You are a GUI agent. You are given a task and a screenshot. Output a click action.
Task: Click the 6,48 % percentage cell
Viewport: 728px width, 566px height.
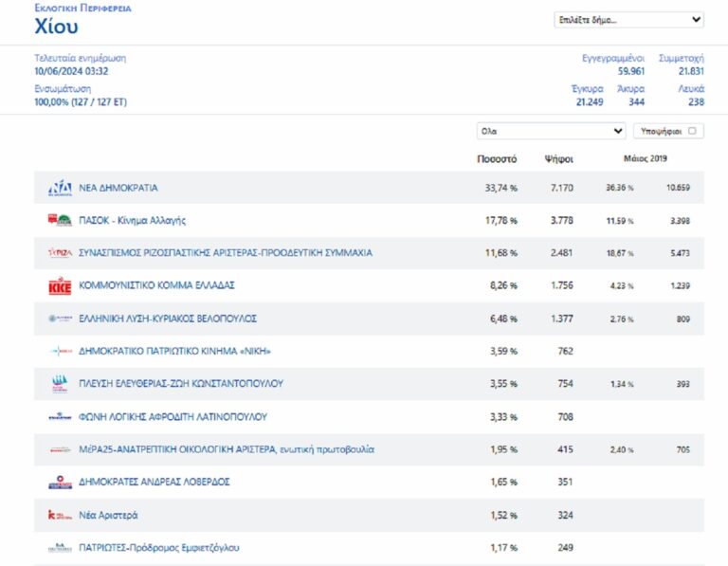[503, 319]
